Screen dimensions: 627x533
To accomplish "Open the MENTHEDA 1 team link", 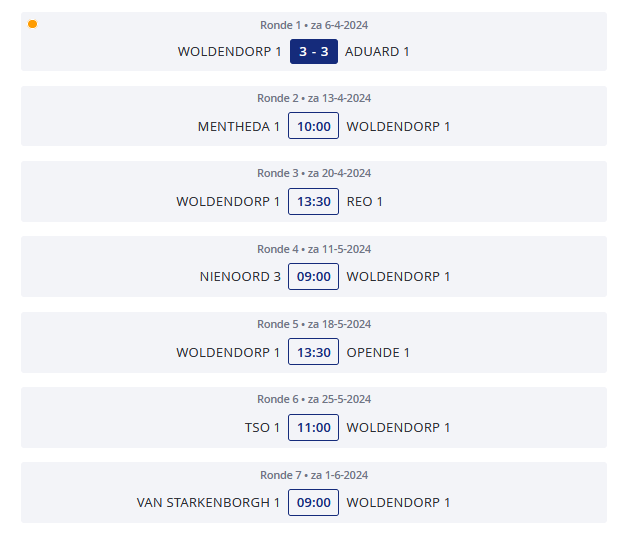I will [x=239, y=126].
